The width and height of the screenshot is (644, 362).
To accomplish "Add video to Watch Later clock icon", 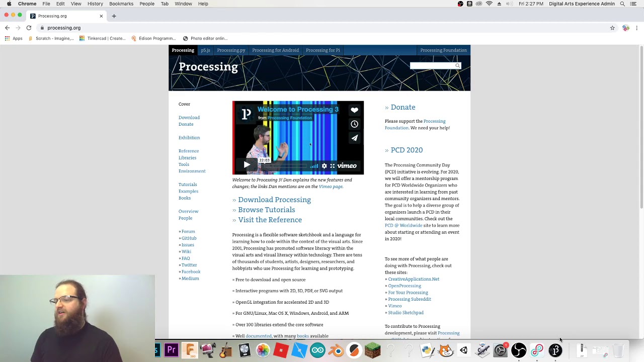I will point(354,124).
